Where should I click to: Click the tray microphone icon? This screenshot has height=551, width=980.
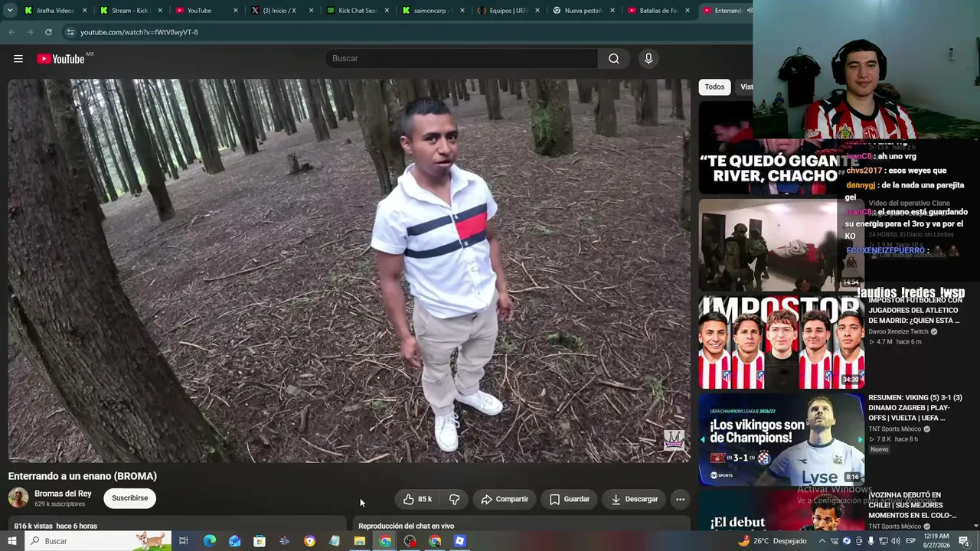pos(871,541)
